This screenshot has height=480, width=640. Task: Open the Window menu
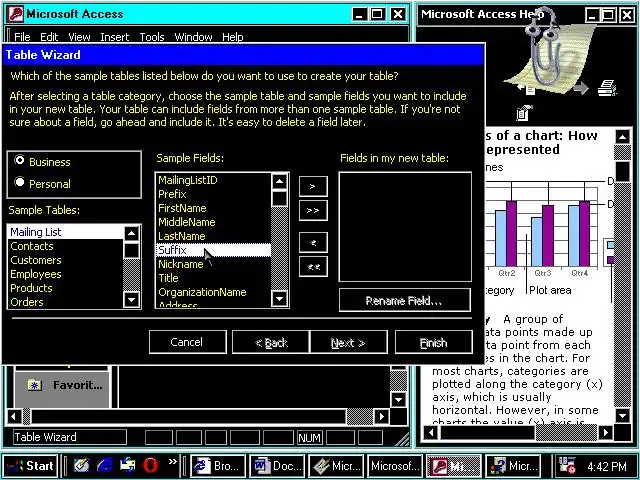193,37
